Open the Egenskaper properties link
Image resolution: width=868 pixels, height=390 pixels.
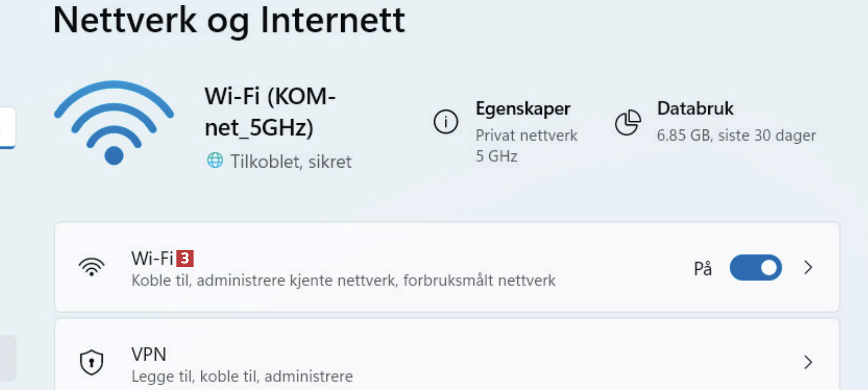(523, 108)
